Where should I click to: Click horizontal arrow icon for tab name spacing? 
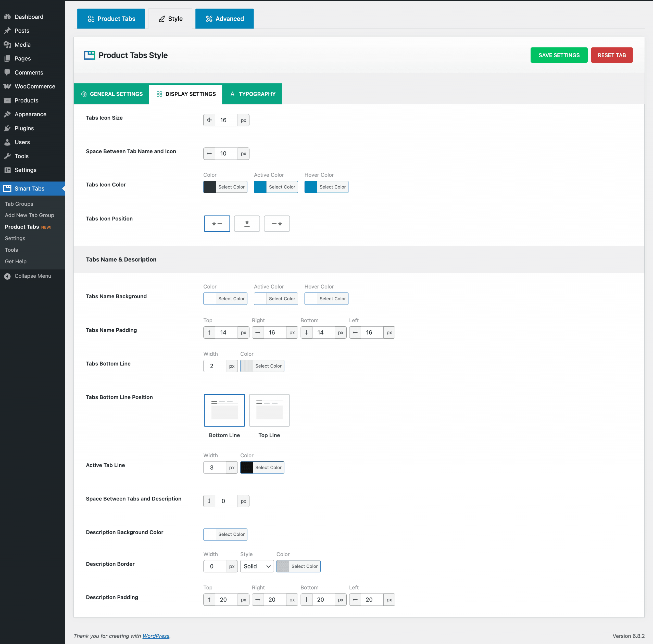(209, 153)
